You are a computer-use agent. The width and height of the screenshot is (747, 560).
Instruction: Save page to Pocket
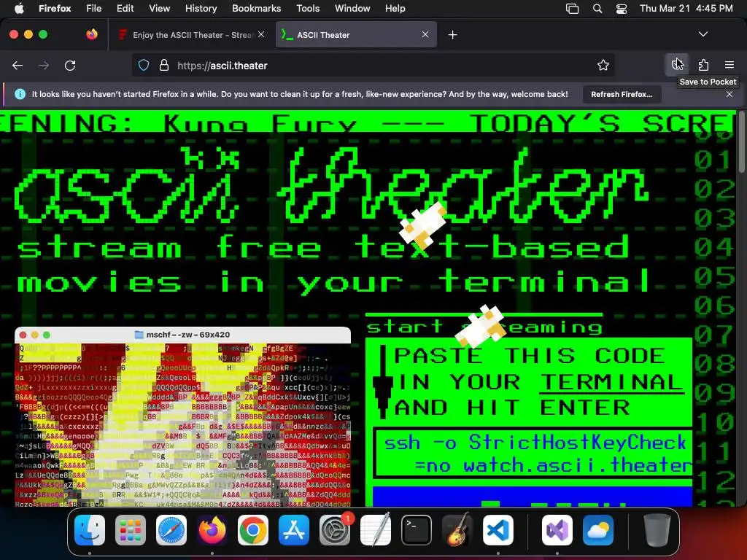[677, 65]
